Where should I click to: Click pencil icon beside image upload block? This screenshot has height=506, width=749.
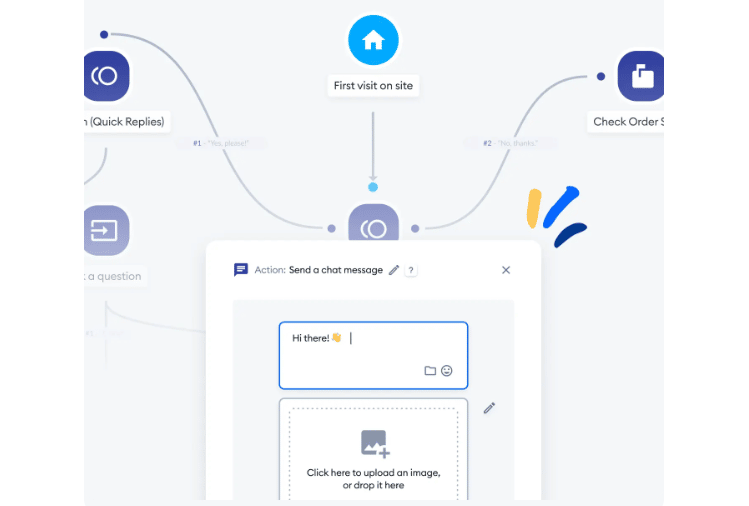click(489, 408)
